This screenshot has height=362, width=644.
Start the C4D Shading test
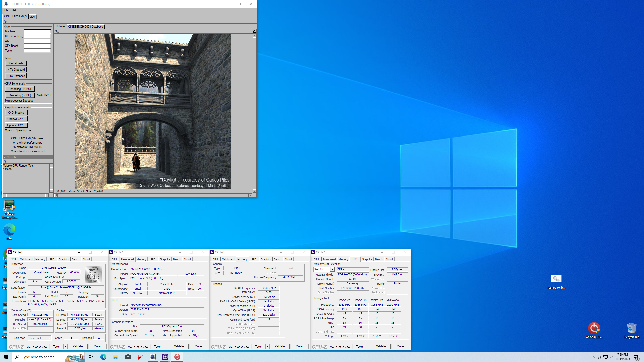pos(16,113)
